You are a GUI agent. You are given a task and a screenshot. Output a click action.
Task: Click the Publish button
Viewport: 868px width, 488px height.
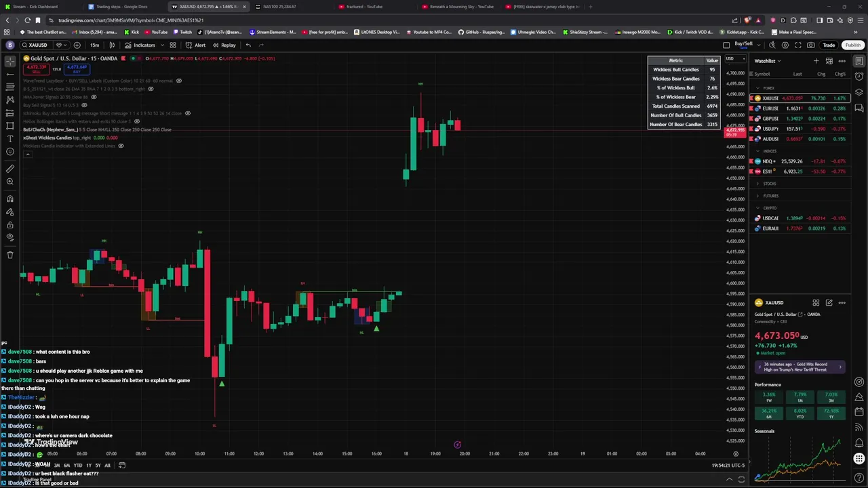(x=852, y=45)
